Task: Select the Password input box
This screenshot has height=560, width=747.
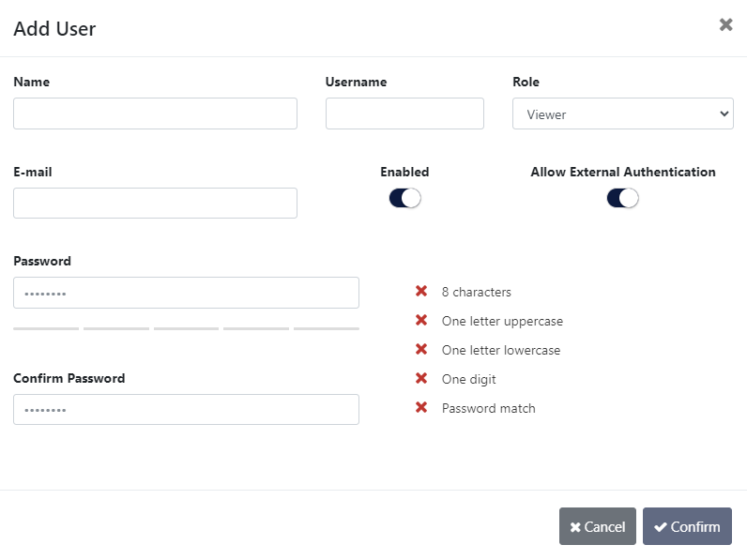Action: pos(186,293)
